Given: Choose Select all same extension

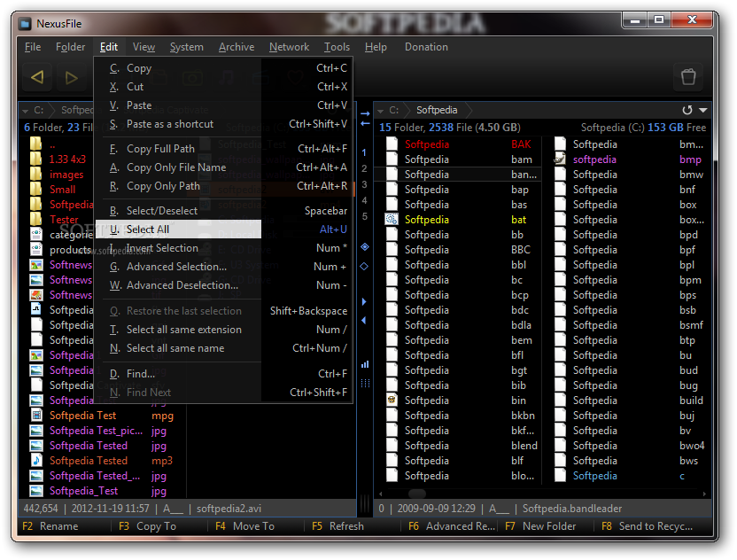Looking at the screenshot, I should 224,330.
